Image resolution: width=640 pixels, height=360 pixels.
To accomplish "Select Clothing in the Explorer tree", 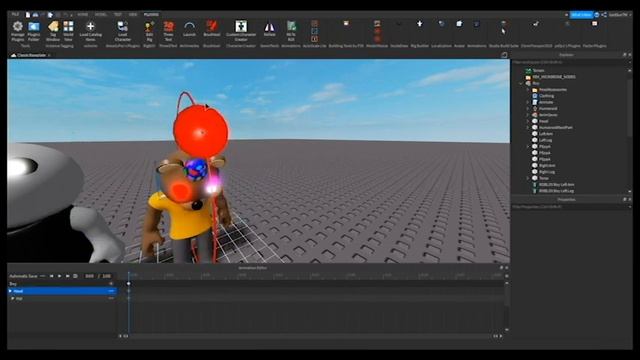I will pyautogui.click(x=547, y=96).
